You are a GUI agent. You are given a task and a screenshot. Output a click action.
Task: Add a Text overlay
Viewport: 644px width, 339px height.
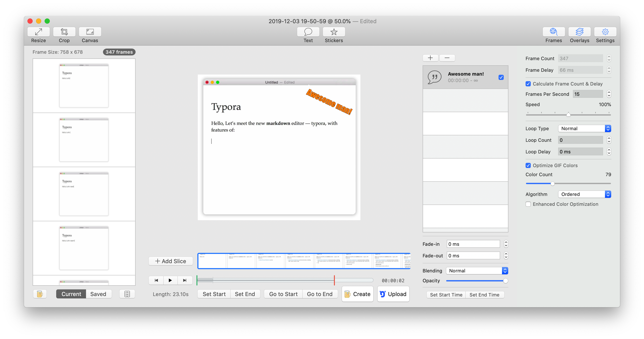click(308, 32)
